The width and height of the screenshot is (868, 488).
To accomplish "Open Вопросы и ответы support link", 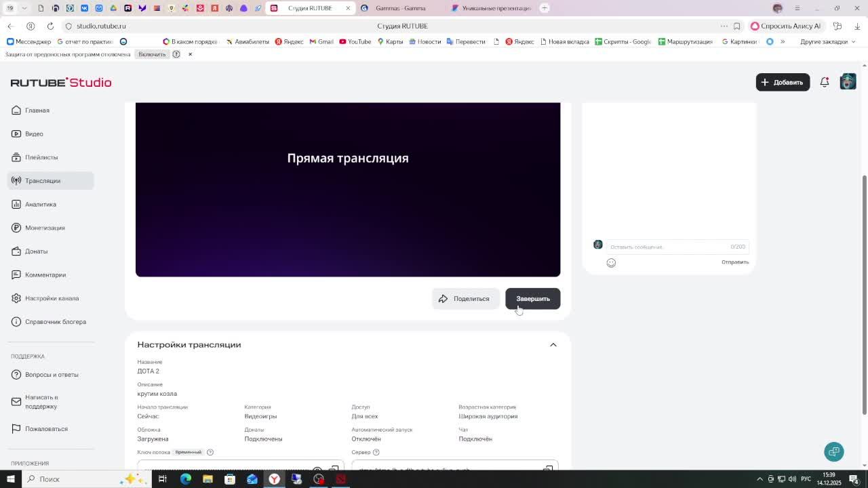I will tap(52, 375).
